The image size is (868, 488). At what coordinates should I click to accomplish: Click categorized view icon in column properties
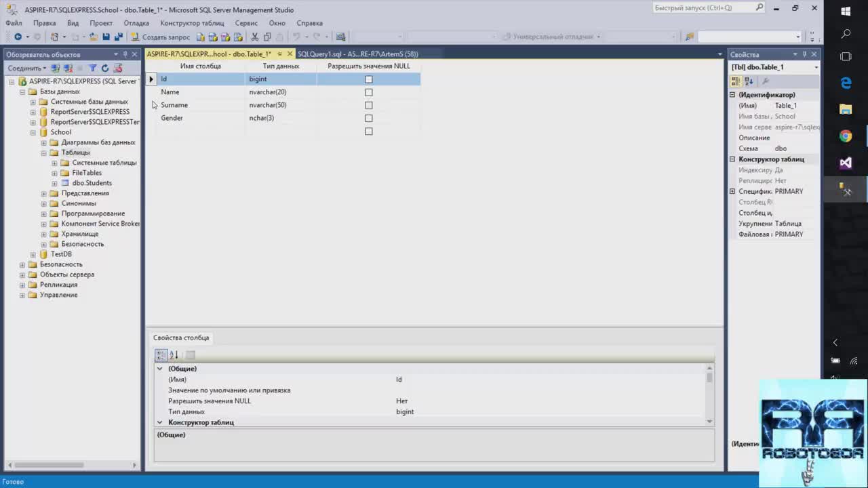pyautogui.click(x=161, y=354)
